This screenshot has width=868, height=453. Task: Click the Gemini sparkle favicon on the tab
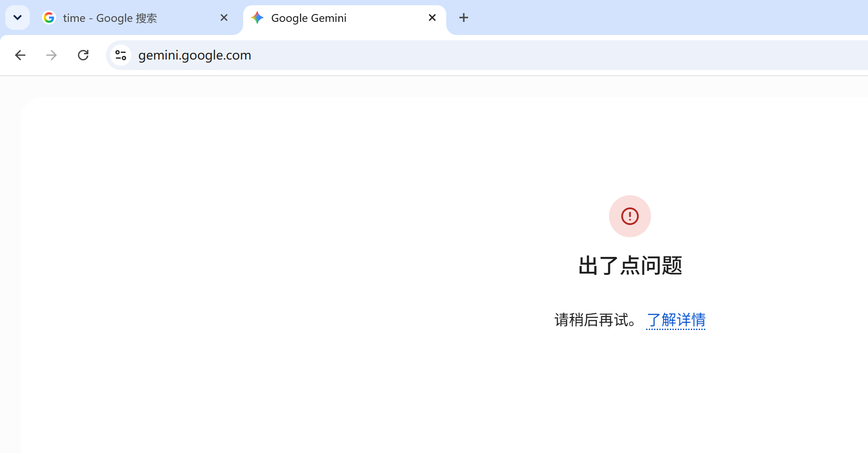pyautogui.click(x=257, y=18)
